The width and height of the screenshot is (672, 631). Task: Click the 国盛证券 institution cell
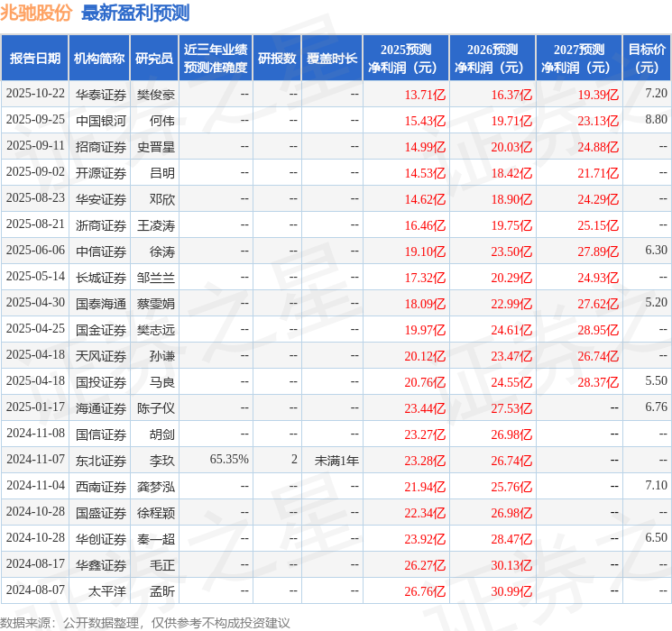tap(101, 513)
